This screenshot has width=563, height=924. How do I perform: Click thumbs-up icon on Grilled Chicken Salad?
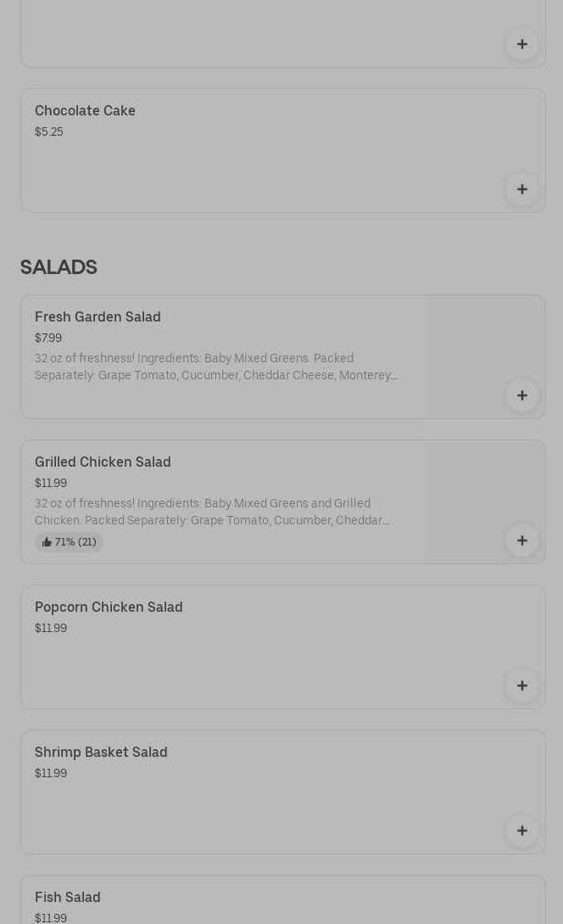click(x=47, y=542)
